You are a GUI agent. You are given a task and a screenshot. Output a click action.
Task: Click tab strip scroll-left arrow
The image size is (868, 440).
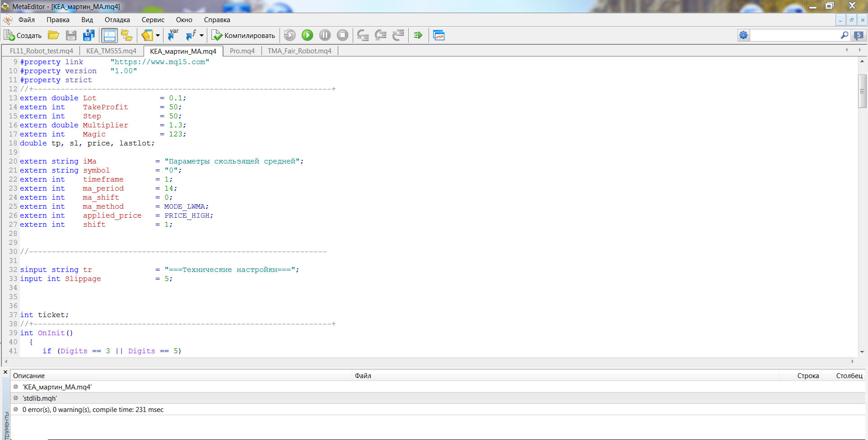pyautogui.click(x=847, y=50)
